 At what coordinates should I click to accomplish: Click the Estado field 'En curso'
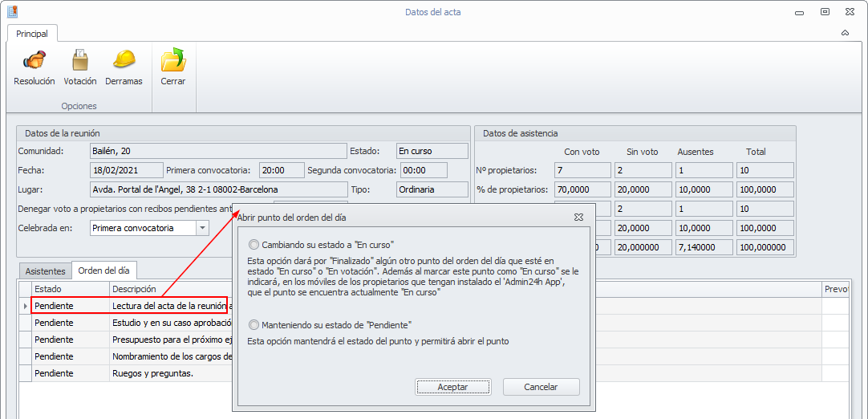tap(432, 151)
